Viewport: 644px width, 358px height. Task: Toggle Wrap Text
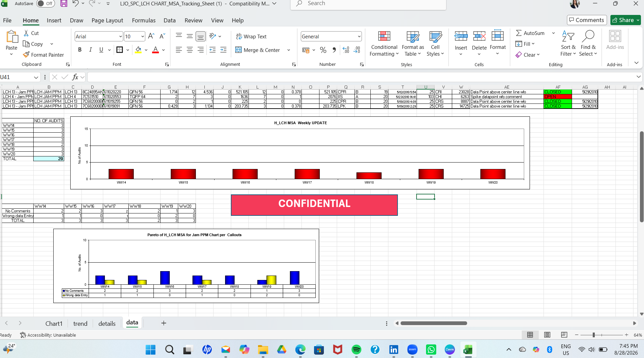point(251,36)
